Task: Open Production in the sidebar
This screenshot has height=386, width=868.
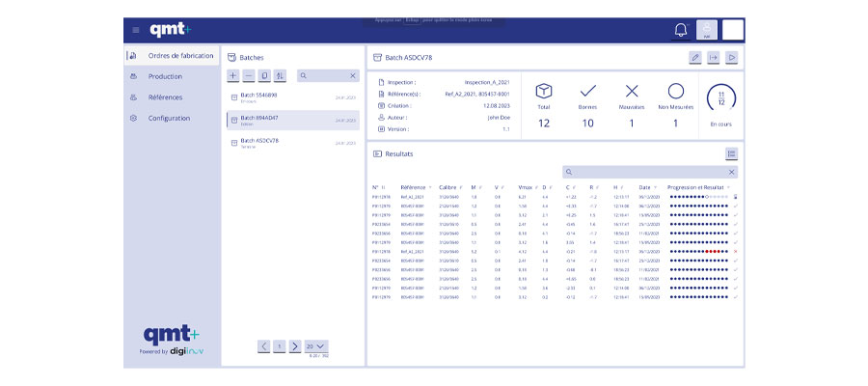Action: [165, 76]
